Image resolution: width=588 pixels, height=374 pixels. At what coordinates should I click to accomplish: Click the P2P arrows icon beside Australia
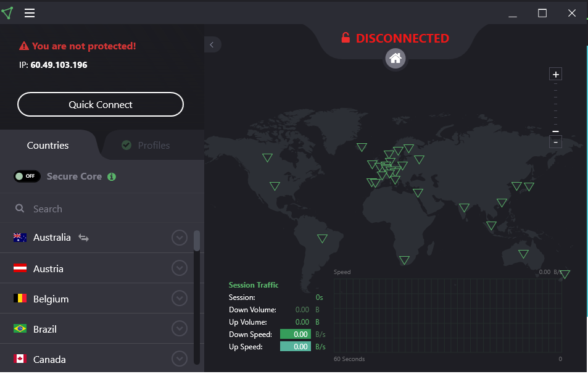pyautogui.click(x=83, y=238)
